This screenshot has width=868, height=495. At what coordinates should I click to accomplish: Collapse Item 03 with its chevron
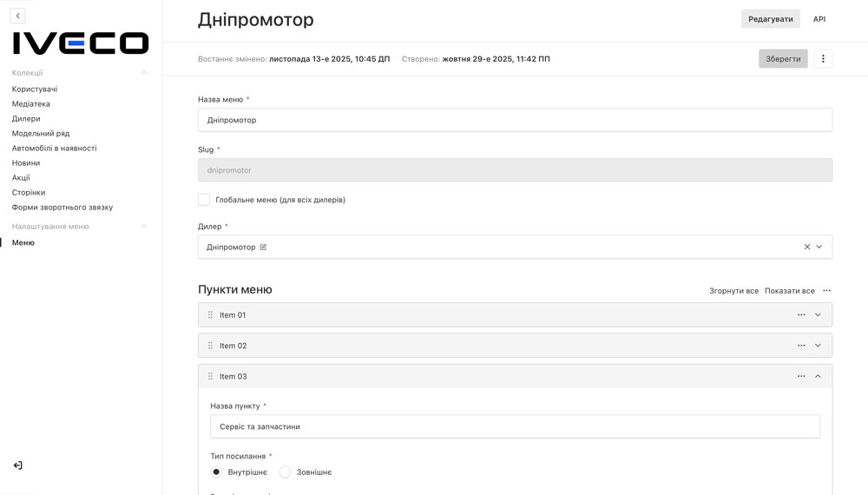point(818,377)
